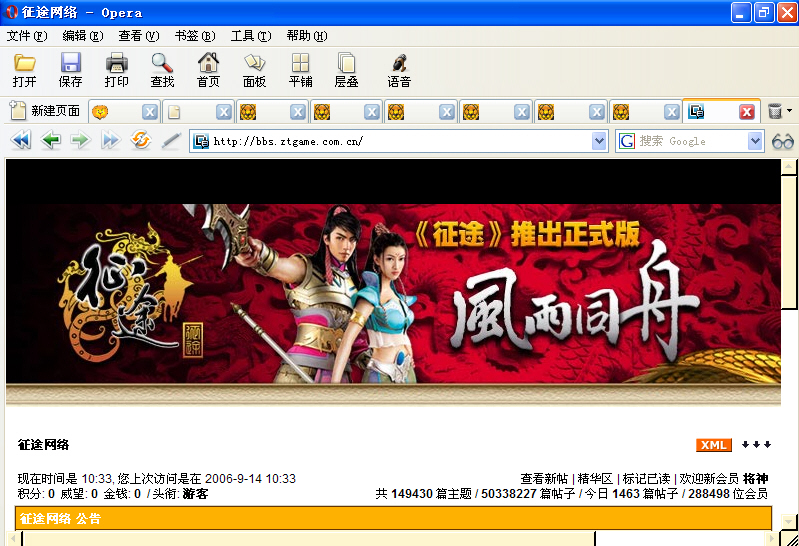
Task: Click the 新建页面 new page button
Action: tap(46, 111)
